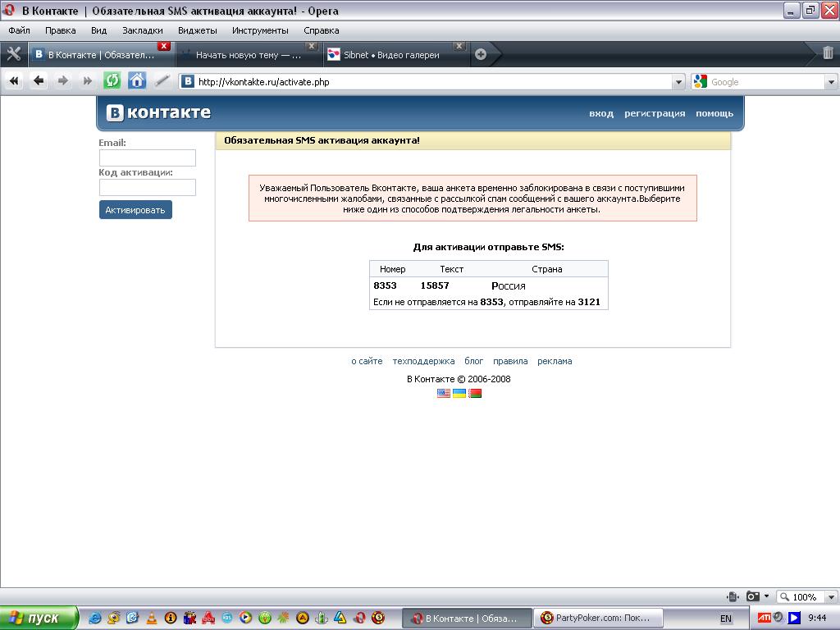This screenshot has height=630, width=840.
Task: Click the wand password manager icon
Action: [x=162, y=81]
